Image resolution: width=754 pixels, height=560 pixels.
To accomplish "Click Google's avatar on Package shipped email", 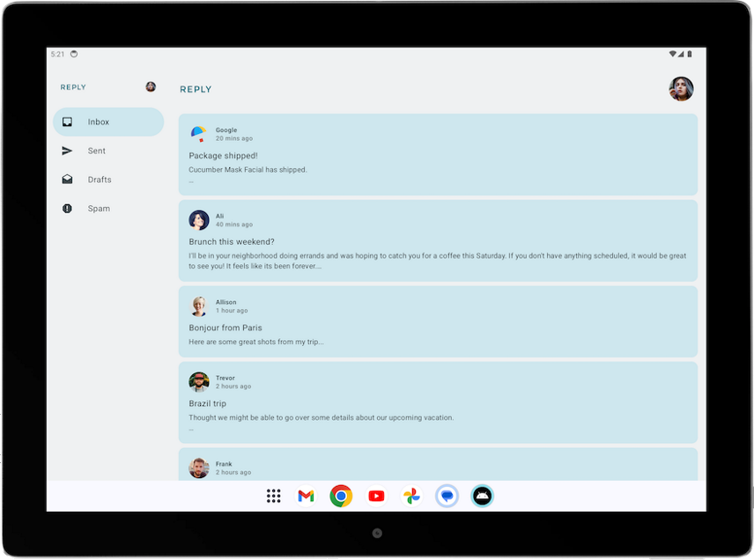I will tap(199, 133).
